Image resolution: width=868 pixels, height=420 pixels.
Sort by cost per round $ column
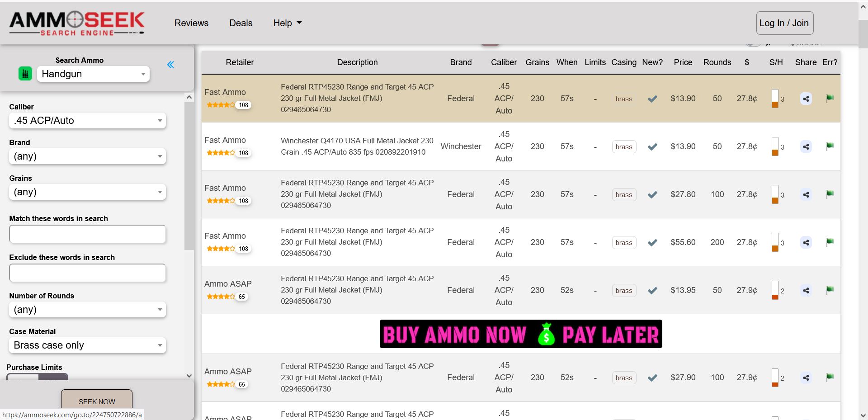747,62
